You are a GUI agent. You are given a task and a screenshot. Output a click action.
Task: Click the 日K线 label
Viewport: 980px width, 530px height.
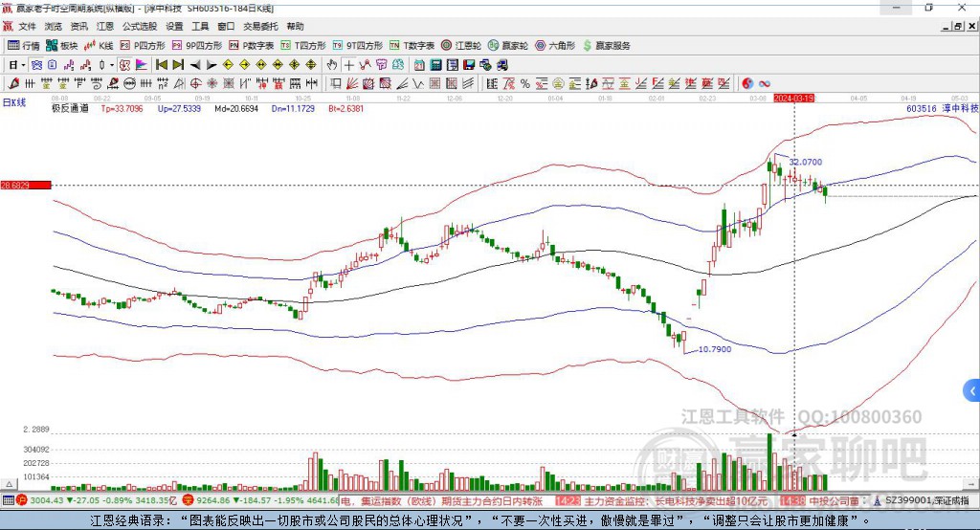14,101
